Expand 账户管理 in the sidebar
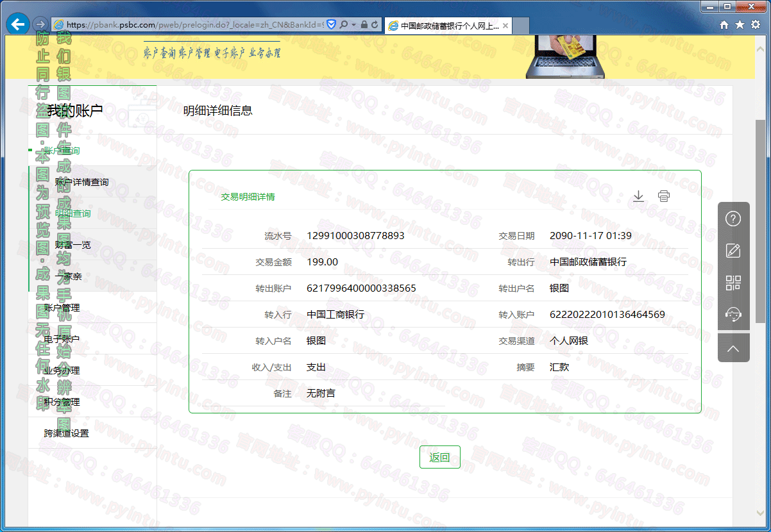Image resolution: width=771 pixels, height=532 pixels. 62,308
